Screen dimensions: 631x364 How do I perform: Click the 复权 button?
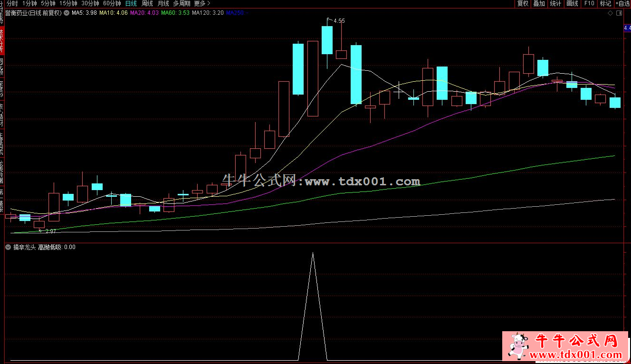click(x=523, y=3)
